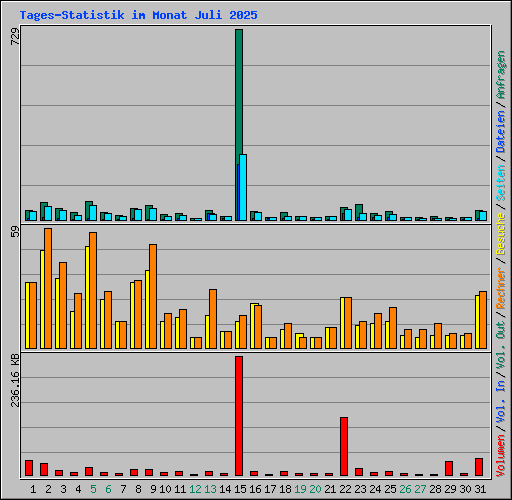
Task: Click the orange Rechner bar for day 31
Action: (483, 320)
